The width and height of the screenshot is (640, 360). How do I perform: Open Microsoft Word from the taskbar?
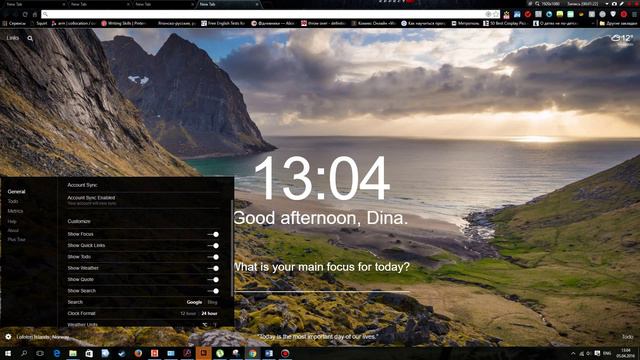pos(269,353)
